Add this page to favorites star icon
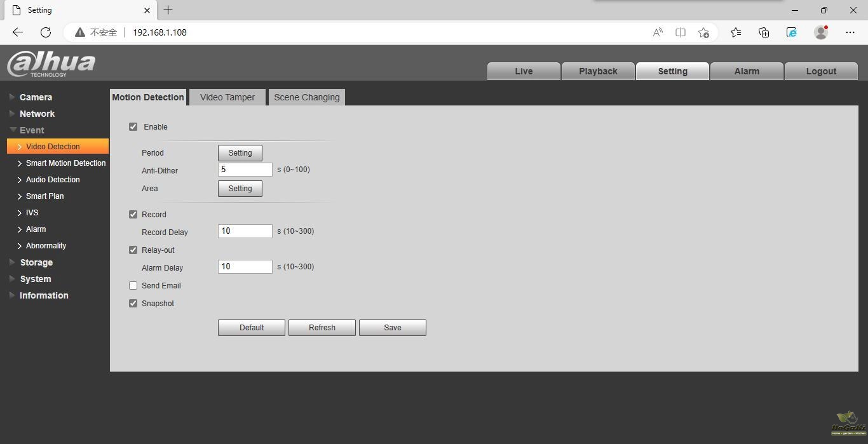Image resolution: width=868 pixels, height=444 pixels. tap(703, 32)
